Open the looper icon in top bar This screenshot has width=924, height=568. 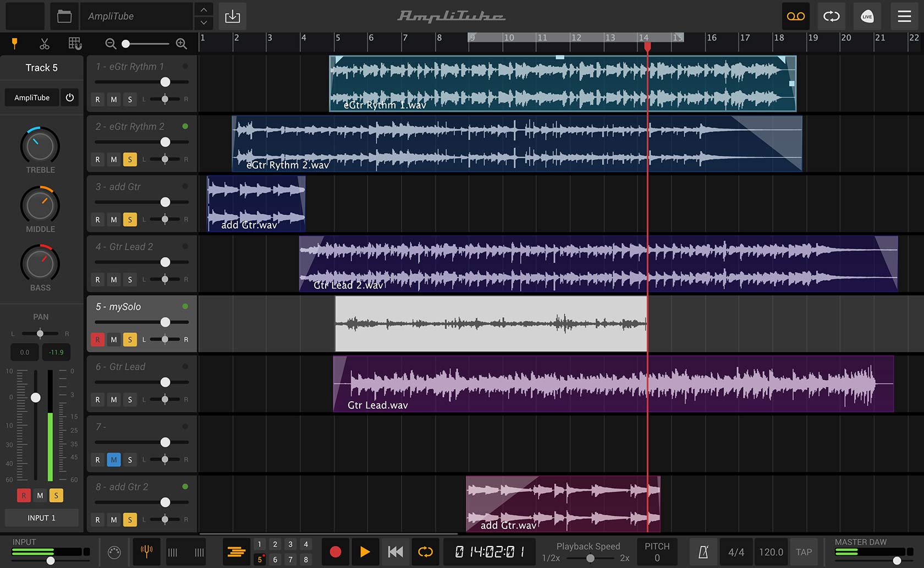pos(832,16)
